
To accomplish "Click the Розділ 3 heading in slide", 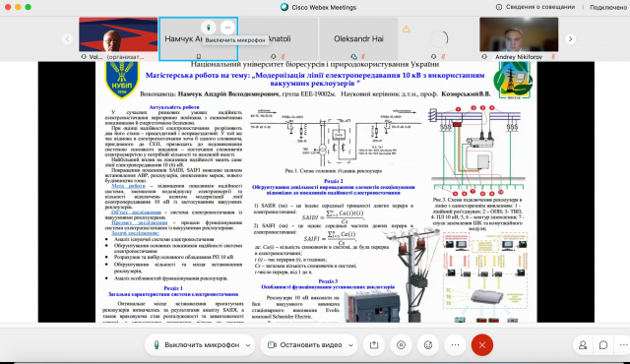I will pyautogui.click(x=328, y=281).
